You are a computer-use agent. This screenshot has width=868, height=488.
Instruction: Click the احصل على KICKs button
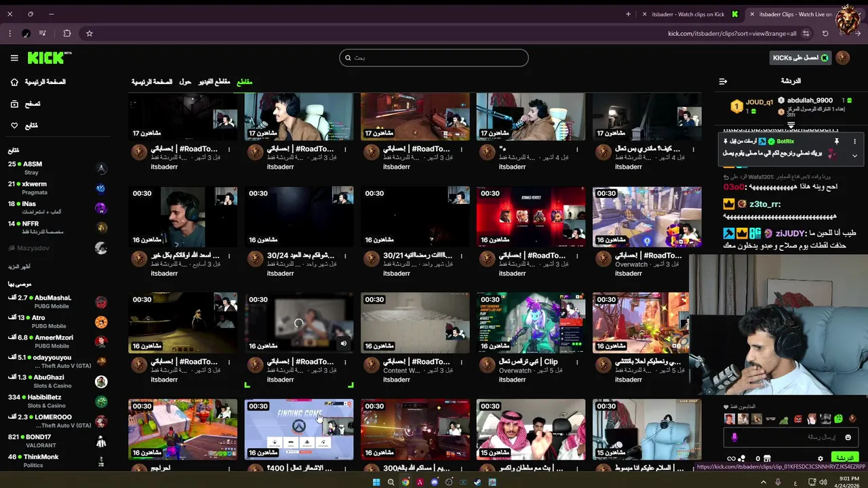click(800, 58)
